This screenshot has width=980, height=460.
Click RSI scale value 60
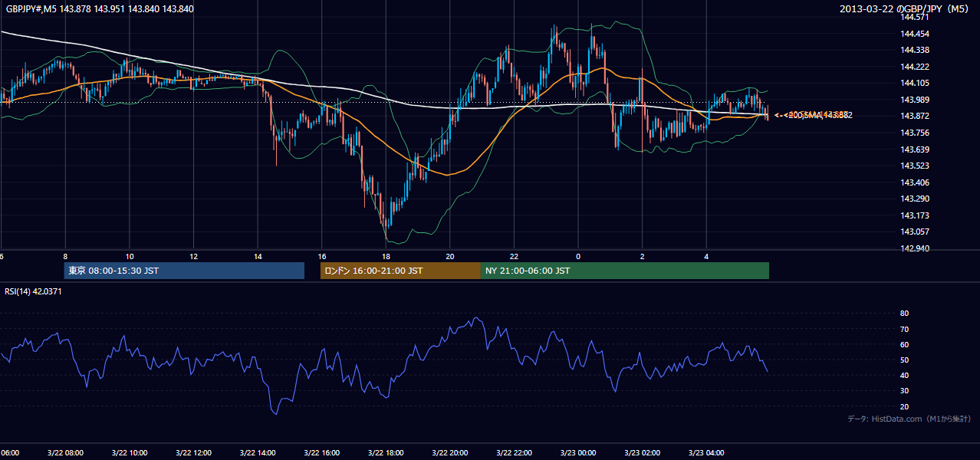(x=904, y=344)
